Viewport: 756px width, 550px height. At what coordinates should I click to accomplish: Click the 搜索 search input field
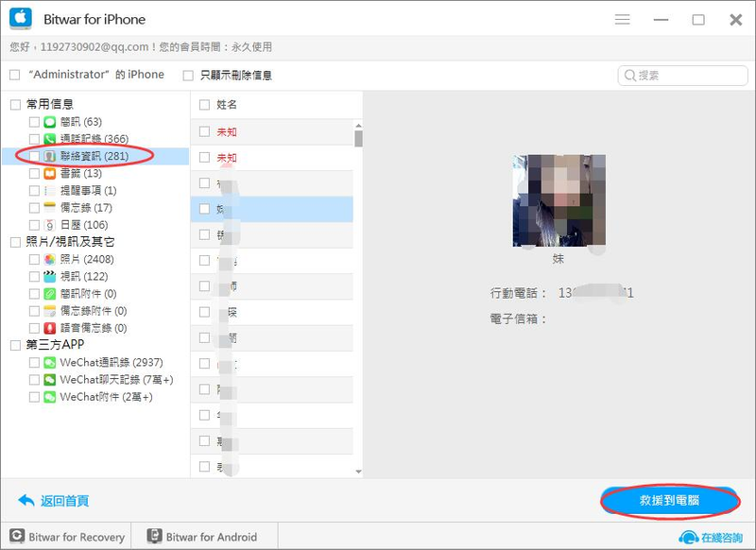[682, 76]
